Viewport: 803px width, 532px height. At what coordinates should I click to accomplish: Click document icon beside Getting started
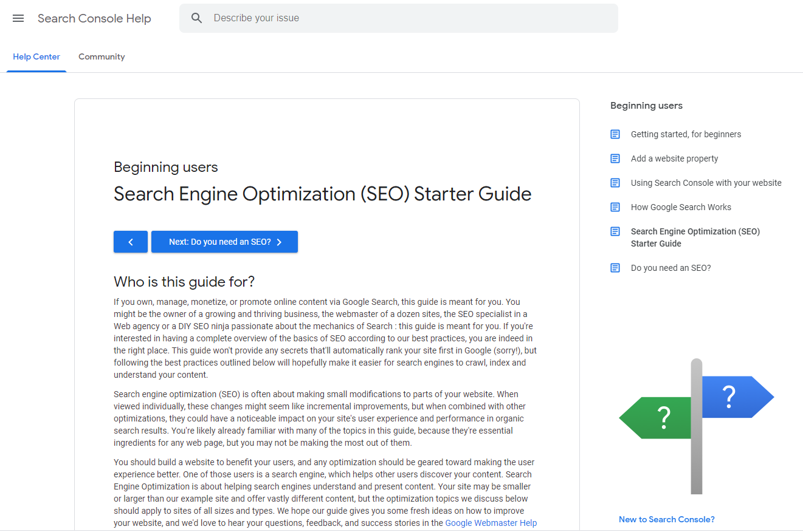click(615, 134)
